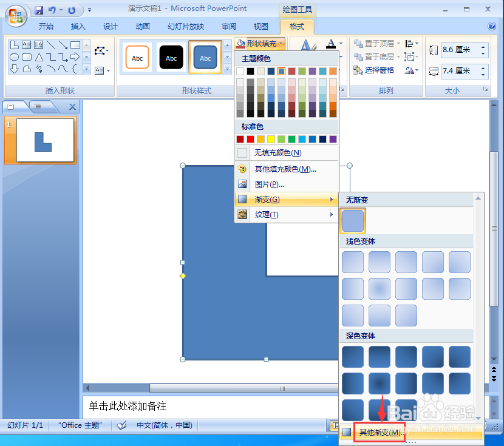
Task: Expand the shape styles gallery More arrow
Action: [x=227, y=69]
